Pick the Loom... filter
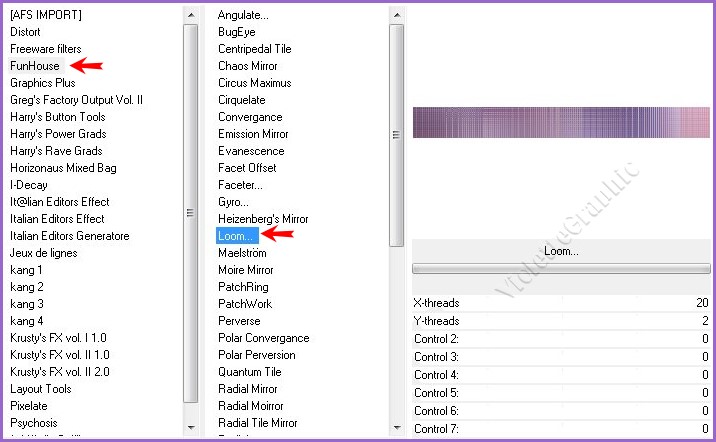 (x=237, y=236)
